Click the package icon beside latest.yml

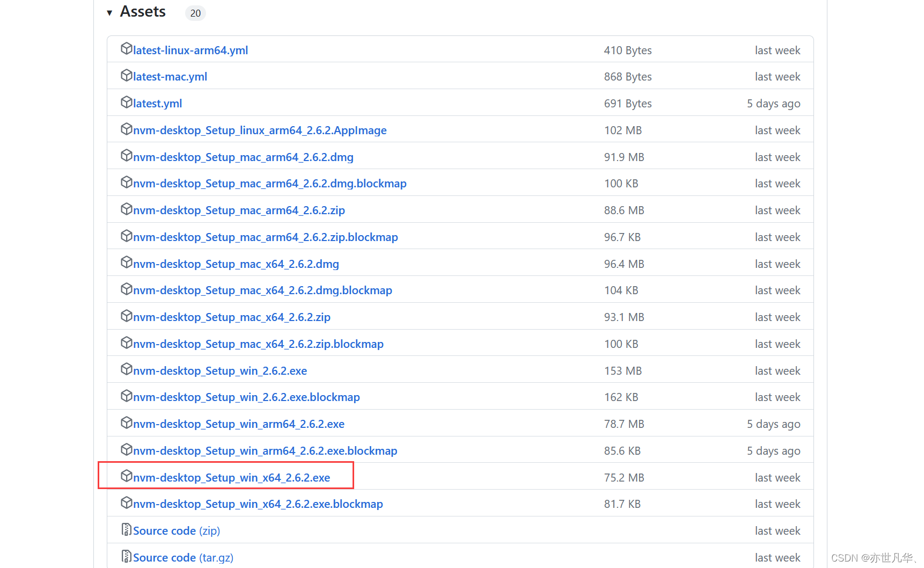tap(127, 102)
